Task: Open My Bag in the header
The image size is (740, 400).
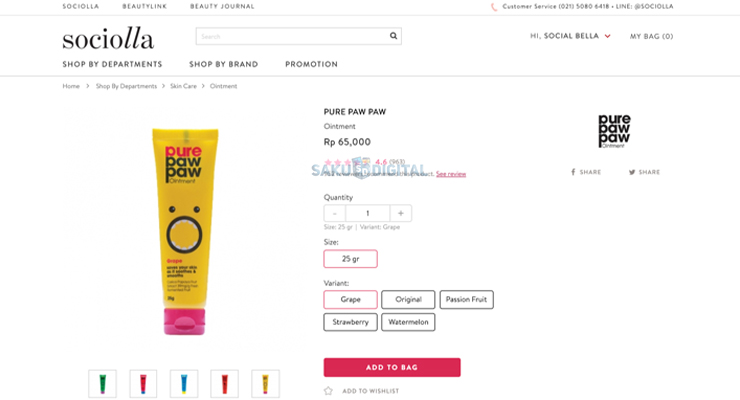Action: (651, 36)
